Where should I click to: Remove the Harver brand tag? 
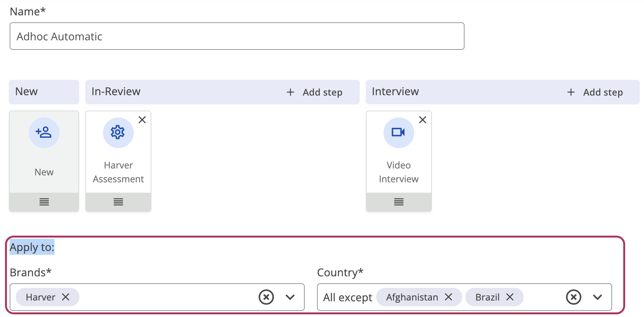(x=66, y=297)
